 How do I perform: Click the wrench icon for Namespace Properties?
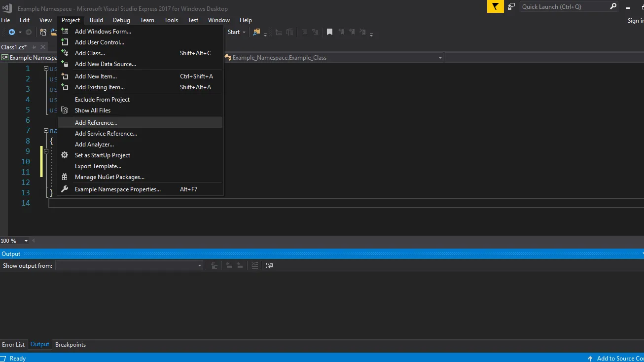point(65,189)
